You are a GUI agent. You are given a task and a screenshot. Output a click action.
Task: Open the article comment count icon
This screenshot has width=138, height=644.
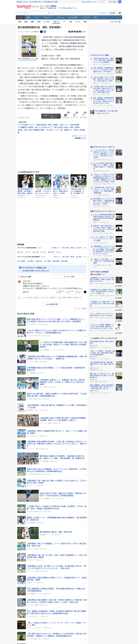(32, 32)
